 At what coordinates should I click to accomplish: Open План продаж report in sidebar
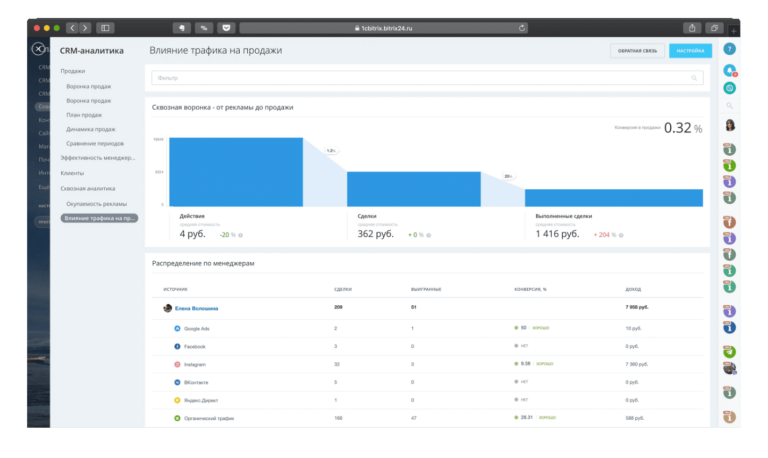[x=84, y=115]
